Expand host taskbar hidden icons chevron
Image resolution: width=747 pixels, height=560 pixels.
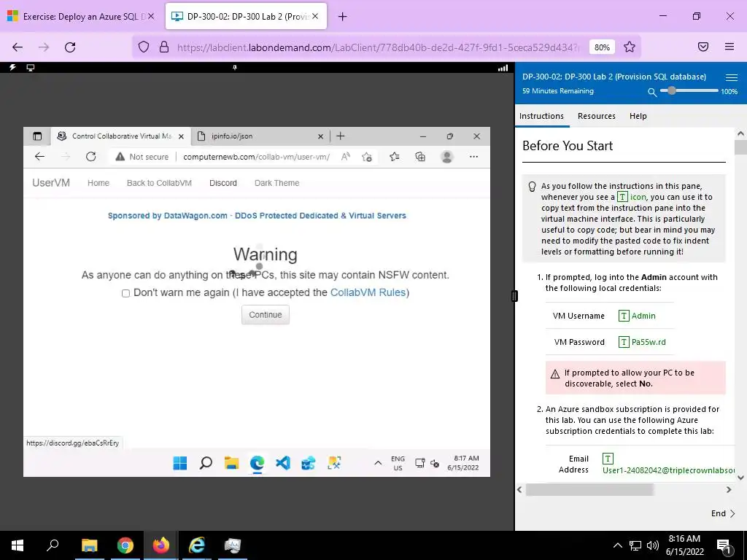coord(617,545)
